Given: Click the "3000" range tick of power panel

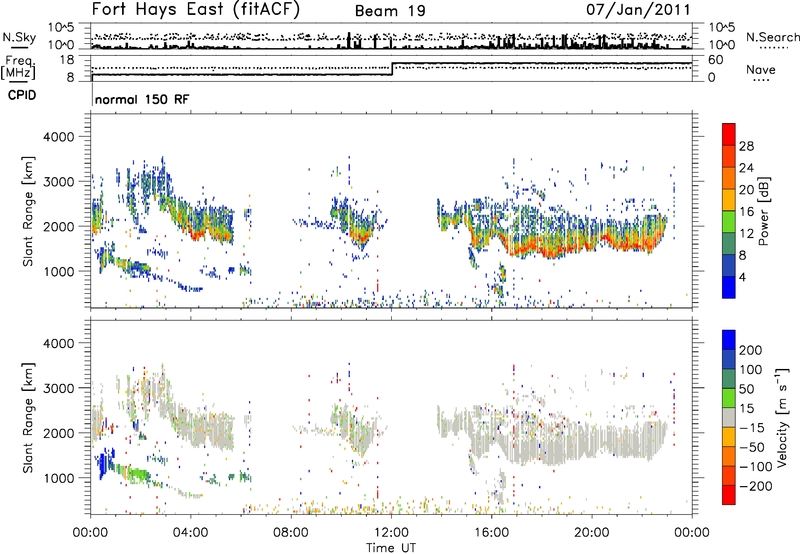Looking at the screenshot, I should pyautogui.click(x=59, y=182).
